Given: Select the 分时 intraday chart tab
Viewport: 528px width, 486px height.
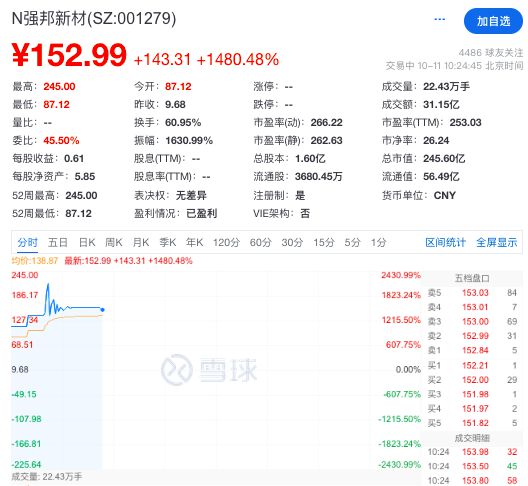Looking at the screenshot, I should click(x=28, y=242).
